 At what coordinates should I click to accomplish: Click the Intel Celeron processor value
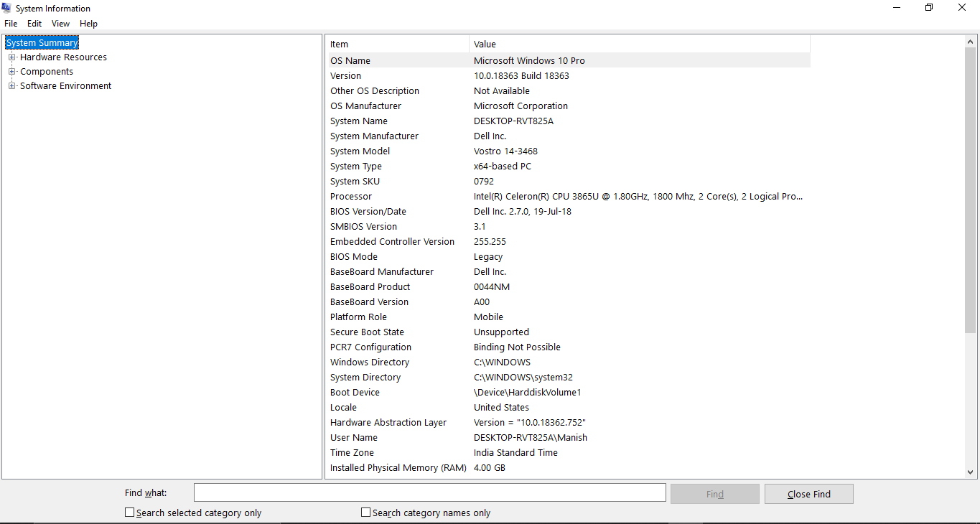638,197
